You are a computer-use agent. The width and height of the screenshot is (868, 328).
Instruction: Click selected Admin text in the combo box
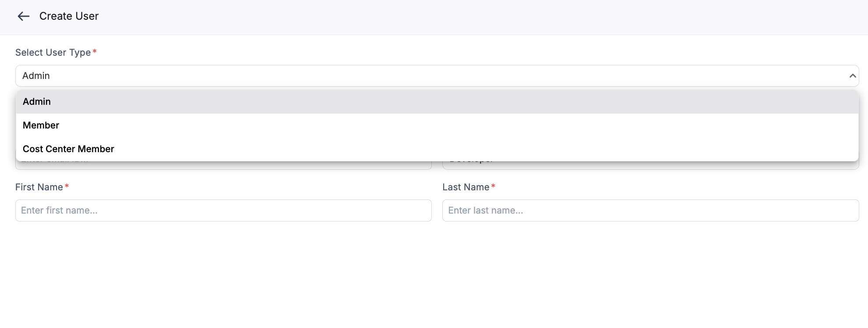pos(36,76)
